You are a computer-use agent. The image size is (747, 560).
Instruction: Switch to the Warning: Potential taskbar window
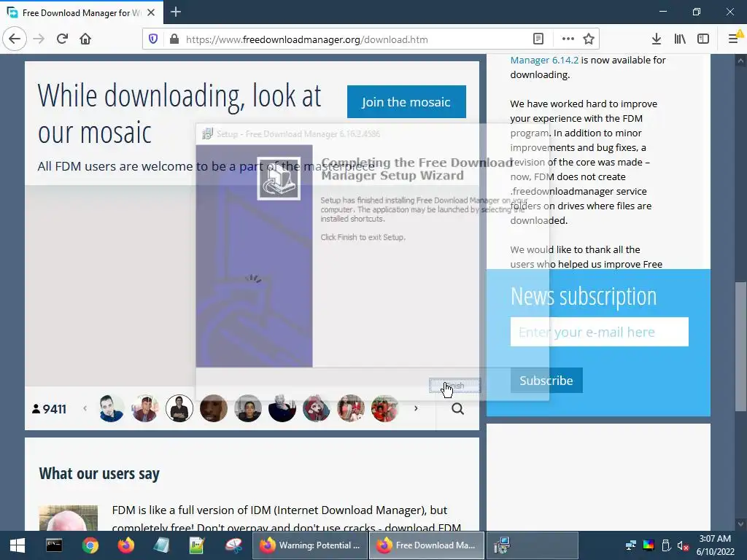coord(311,545)
